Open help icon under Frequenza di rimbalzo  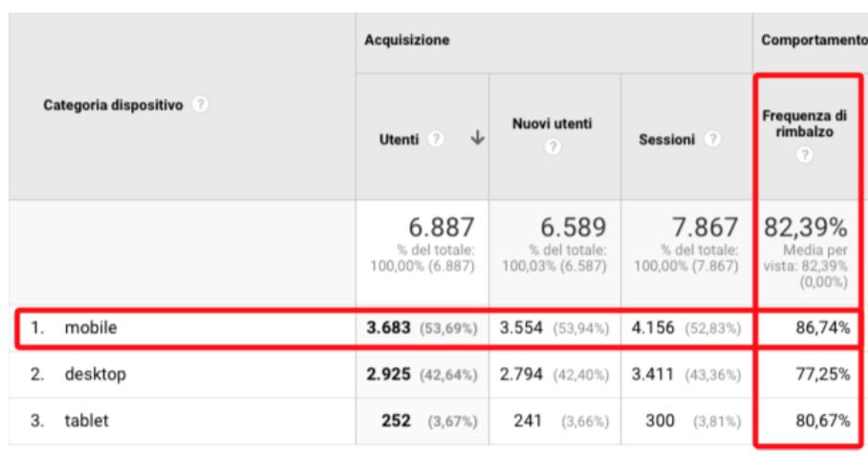click(x=804, y=155)
